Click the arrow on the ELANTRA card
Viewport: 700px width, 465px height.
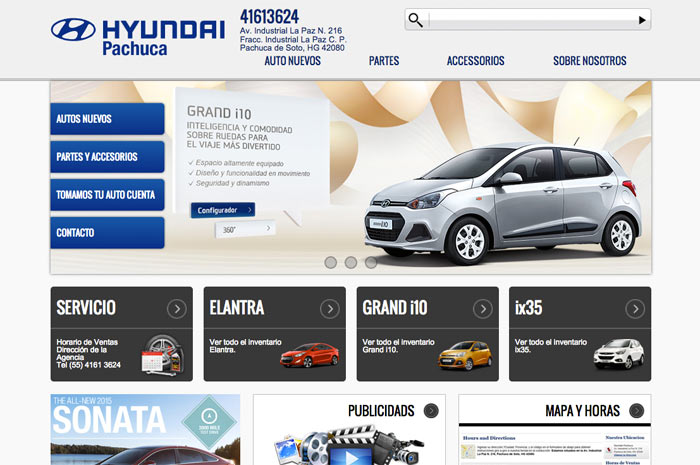[329, 309]
